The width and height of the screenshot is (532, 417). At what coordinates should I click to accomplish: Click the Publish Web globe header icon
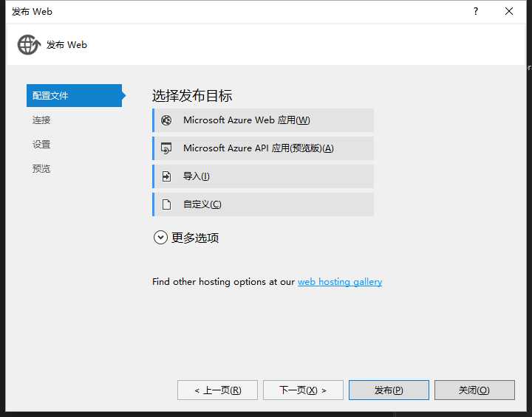tap(29, 45)
